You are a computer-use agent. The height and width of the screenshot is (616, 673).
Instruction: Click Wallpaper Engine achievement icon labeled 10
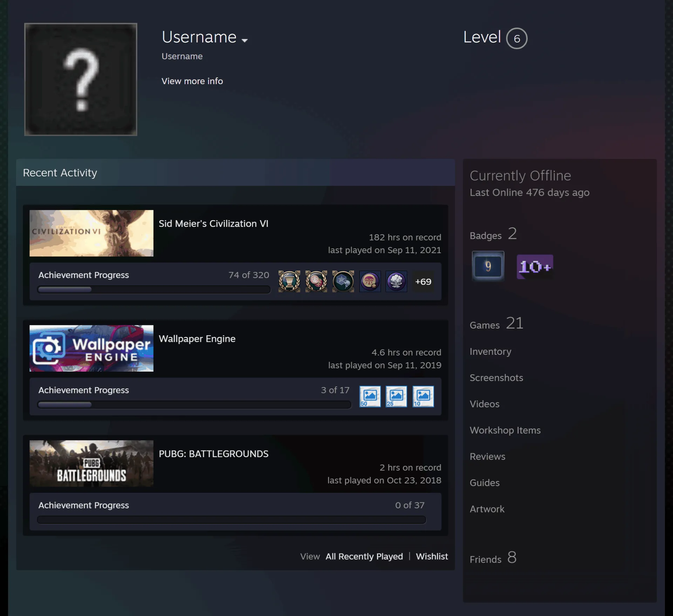pyautogui.click(x=423, y=396)
